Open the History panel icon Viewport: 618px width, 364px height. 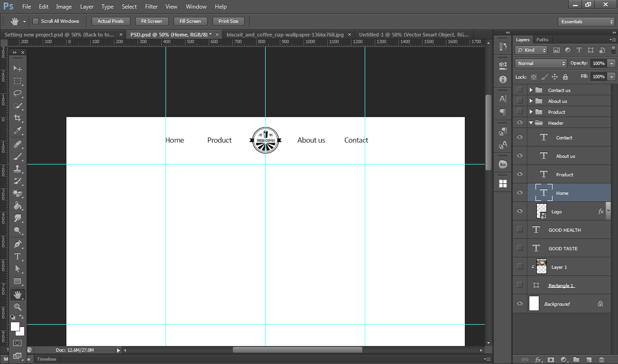(503, 46)
